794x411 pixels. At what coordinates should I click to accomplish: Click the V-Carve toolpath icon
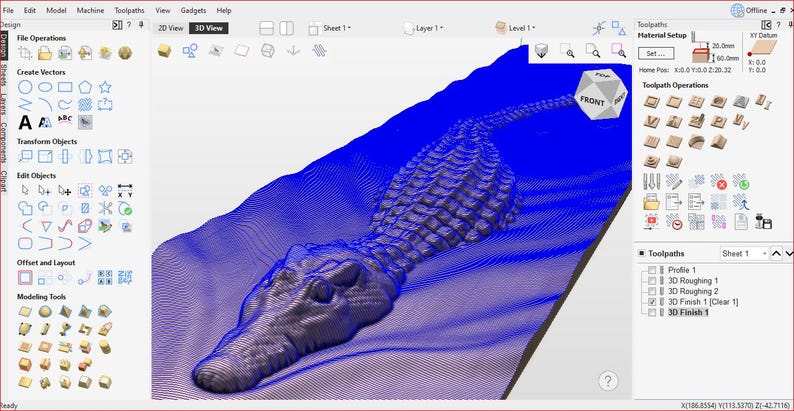(x=651, y=121)
